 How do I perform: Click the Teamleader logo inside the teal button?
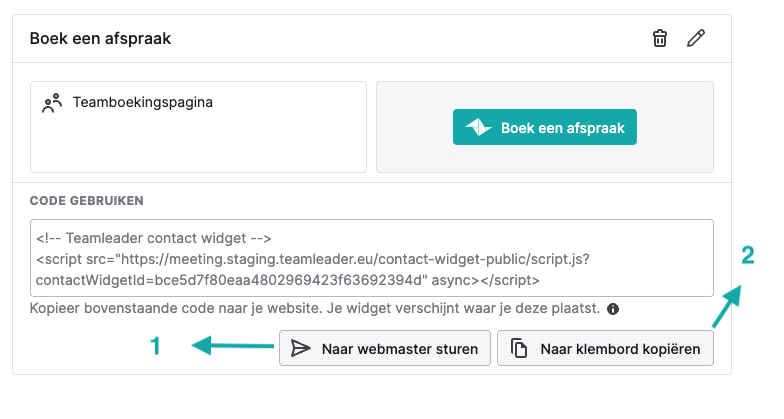click(x=478, y=128)
